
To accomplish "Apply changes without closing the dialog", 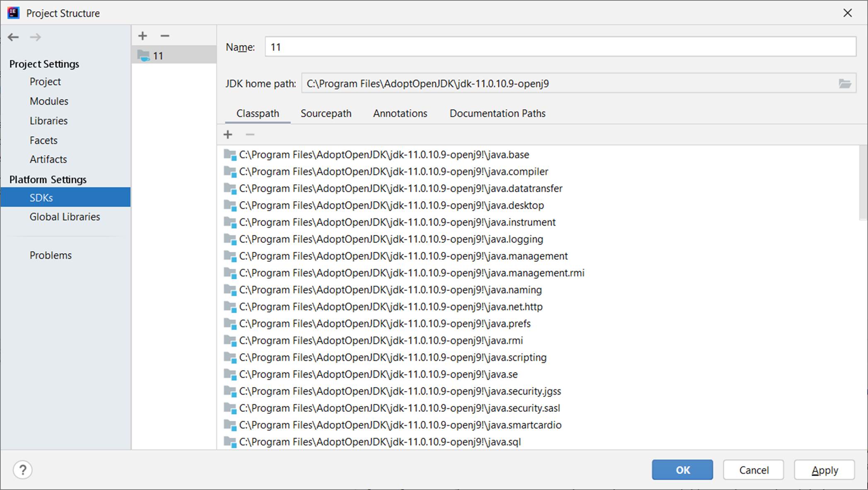I will coord(824,470).
